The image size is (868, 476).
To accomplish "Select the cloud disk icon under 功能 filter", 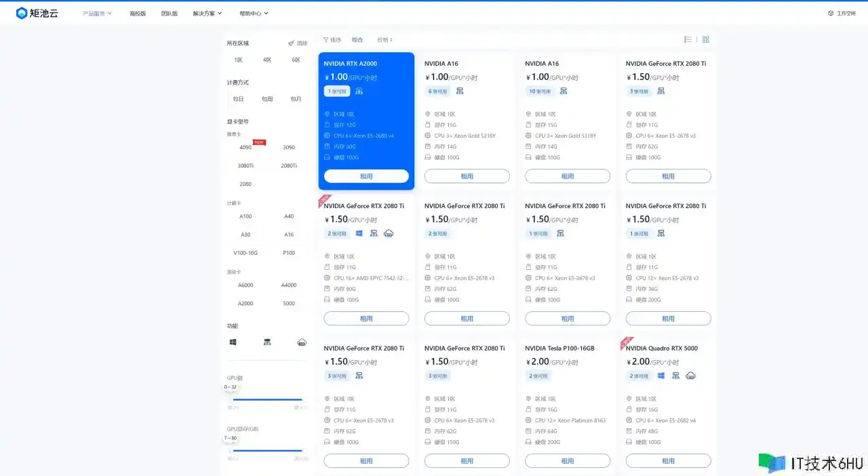I will pos(302,342).
